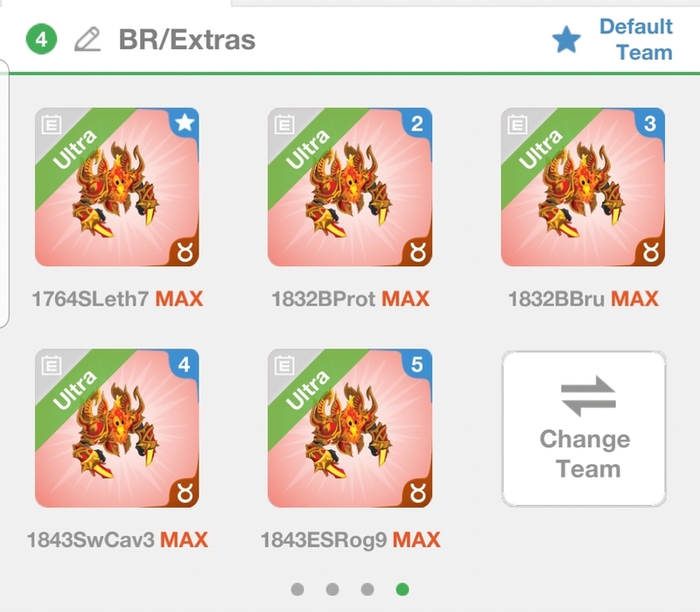Open notes icon on 1843ESRog9 card
Image resolution: width=700 pixels, height=612 pixels.
tap(284, 365)
